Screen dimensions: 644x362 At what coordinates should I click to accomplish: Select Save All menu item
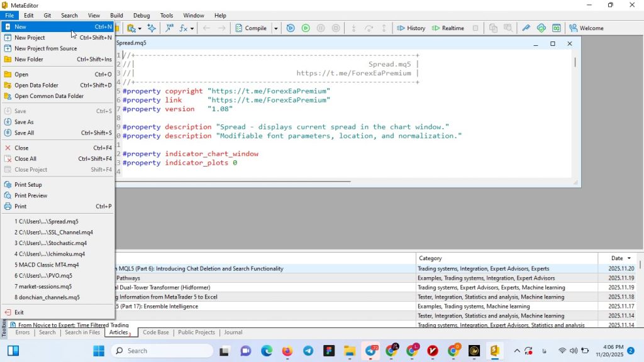click(57, 133)
